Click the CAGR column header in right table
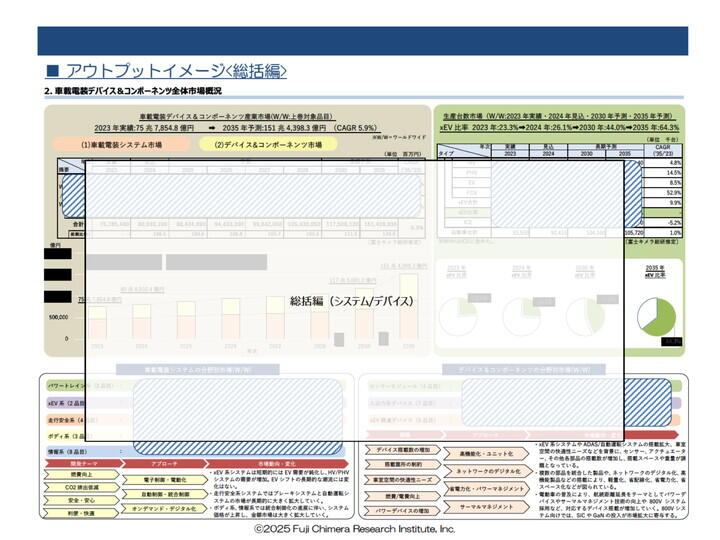This screenshot has height=540, width=720. [x=663, y=150]
